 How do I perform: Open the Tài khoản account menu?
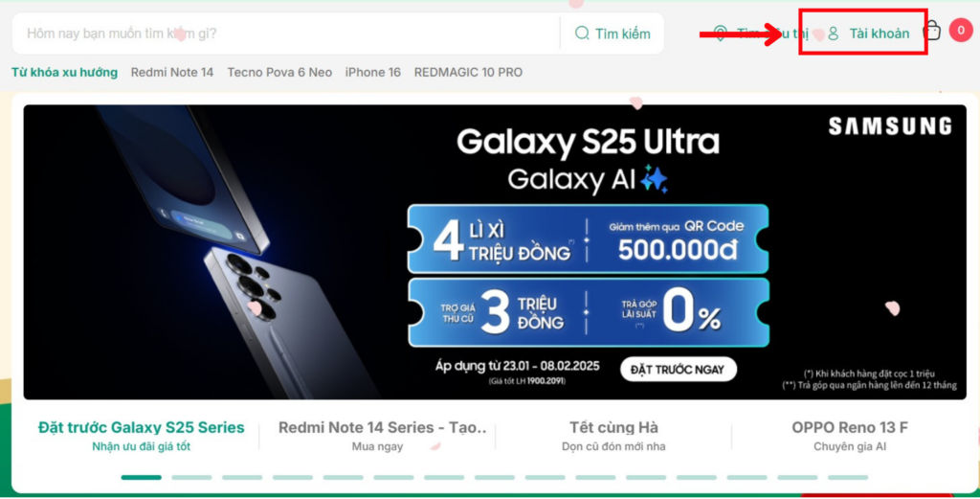[x=869, y=34]
